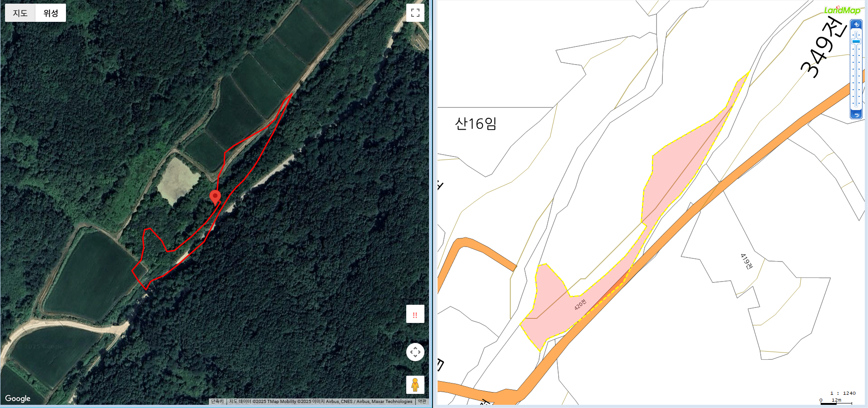Click the red exclamation report button
This screenshot has height=408, width=868.
tap(415, 314)
